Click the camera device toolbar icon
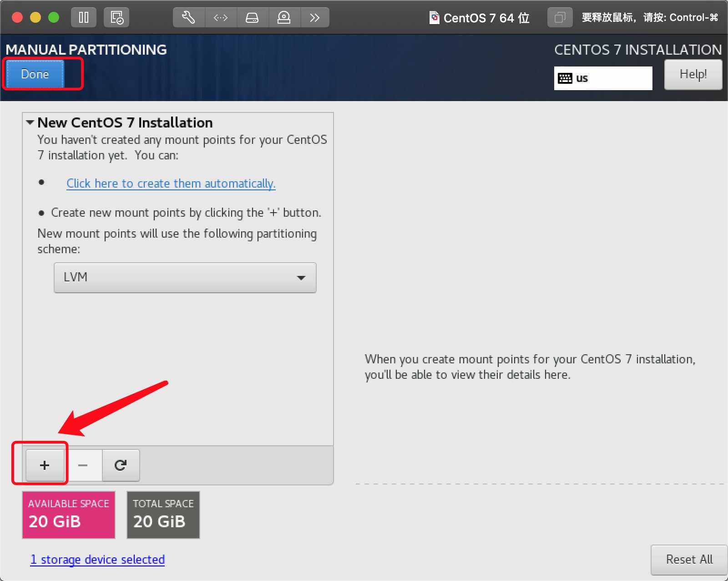 click(x=284, y=18)
